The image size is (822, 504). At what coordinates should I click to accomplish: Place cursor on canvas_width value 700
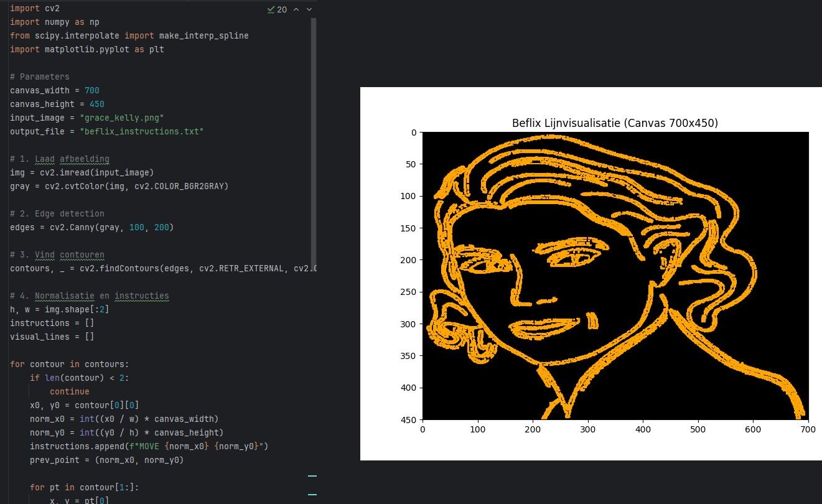tap(91, 90)
